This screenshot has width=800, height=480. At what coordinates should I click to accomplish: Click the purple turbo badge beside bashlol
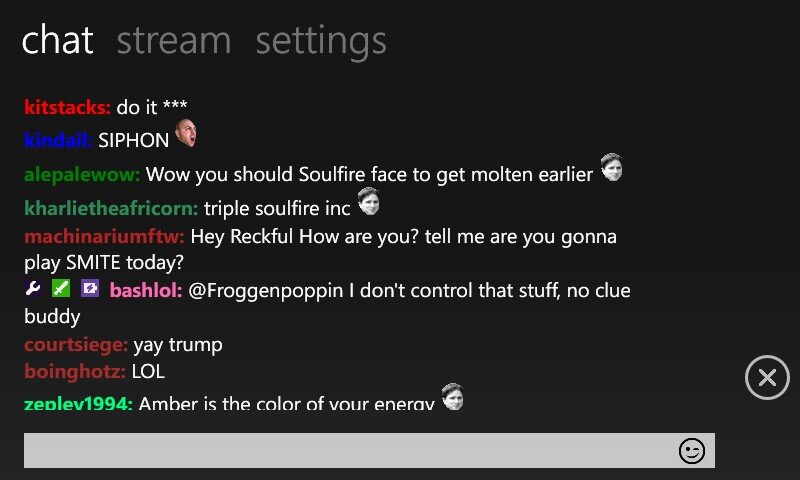pos(90,288)
